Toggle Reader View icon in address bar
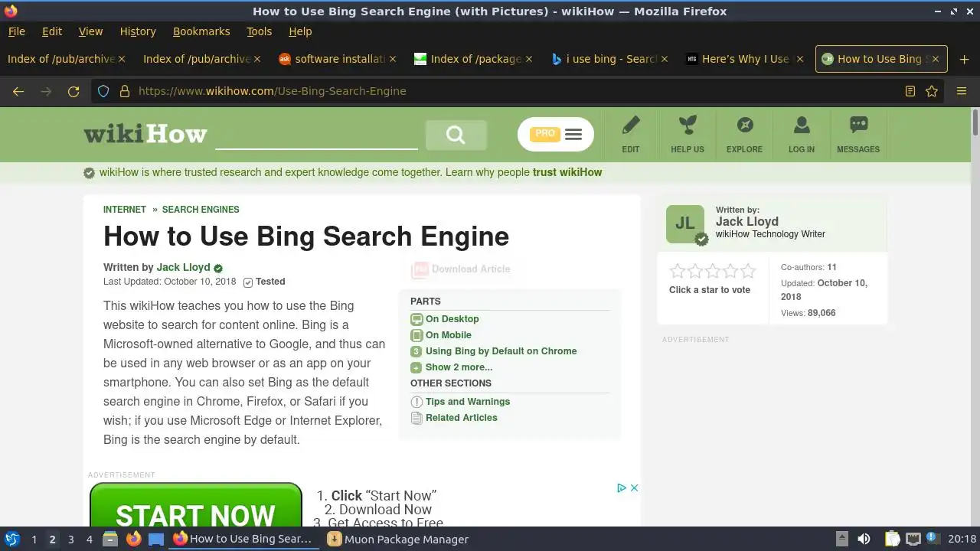 [910, 91]
